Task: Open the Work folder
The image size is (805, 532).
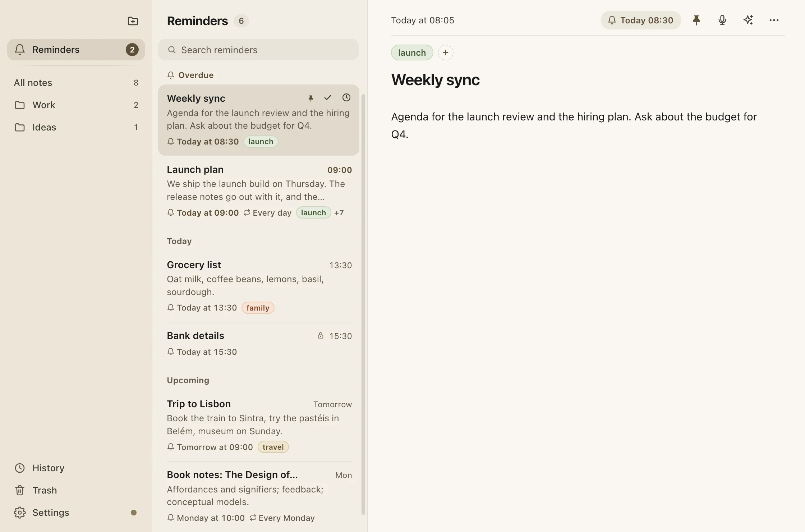Action: coord(76,105)
